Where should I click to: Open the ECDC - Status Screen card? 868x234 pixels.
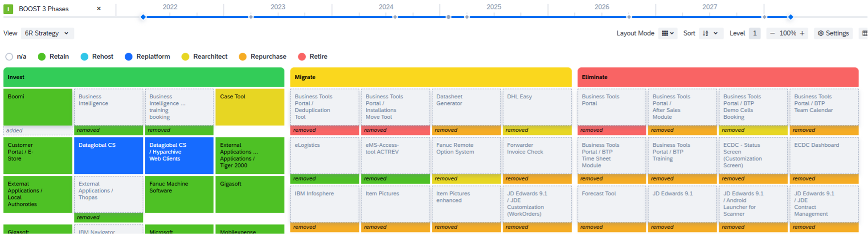753,156
